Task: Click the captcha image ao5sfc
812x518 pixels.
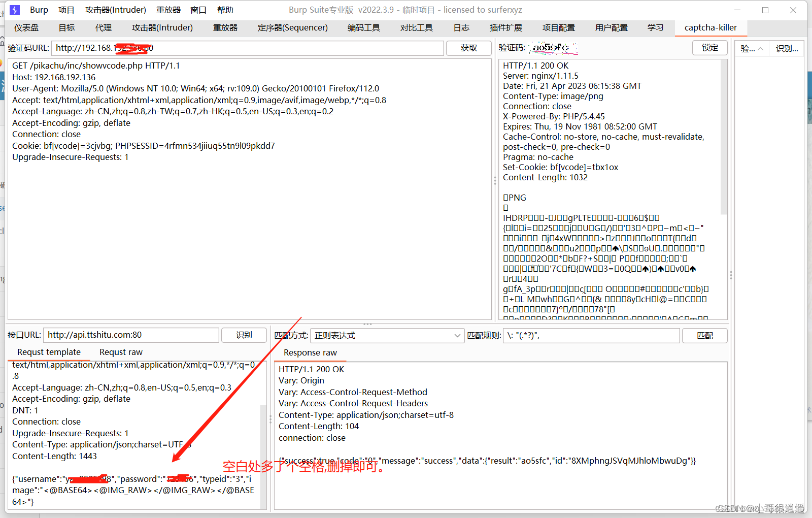Action: click(553, 48)
